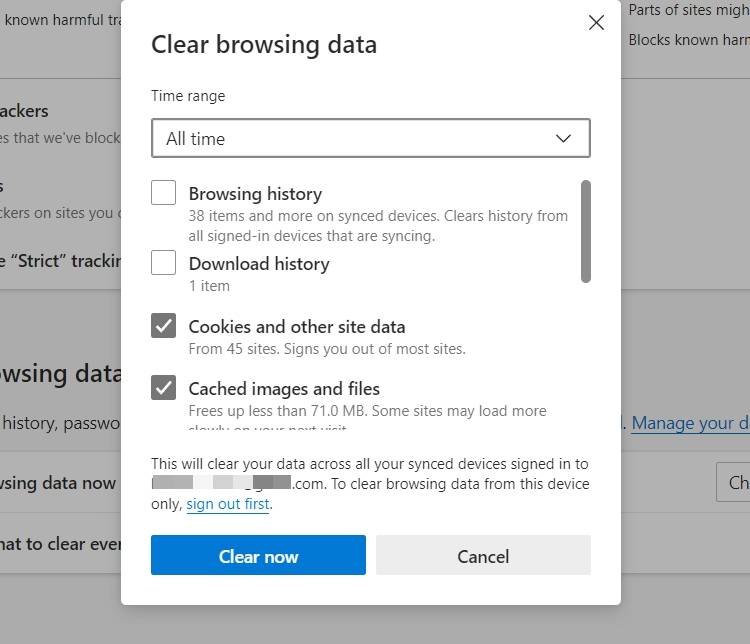Uncheck Cookies and other site data checkbox
The height and width of the screenshot is (644, 750).
pos(164,326)
